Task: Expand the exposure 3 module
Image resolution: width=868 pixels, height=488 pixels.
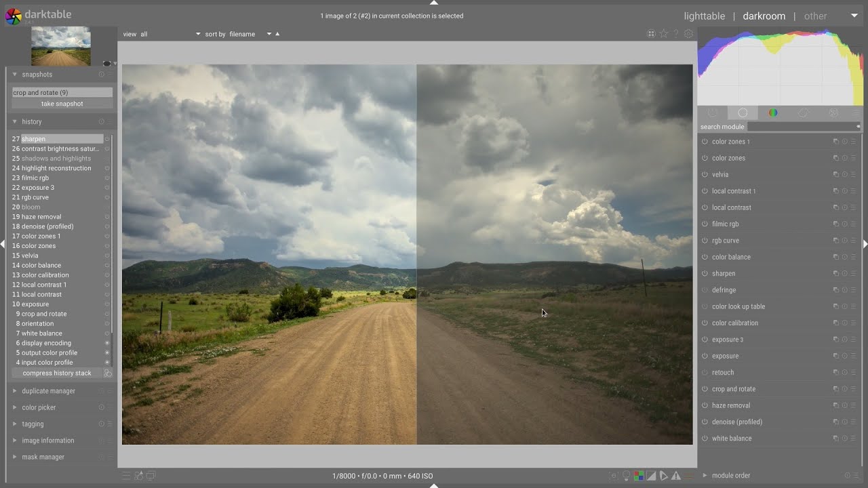Action: point(728,340)
